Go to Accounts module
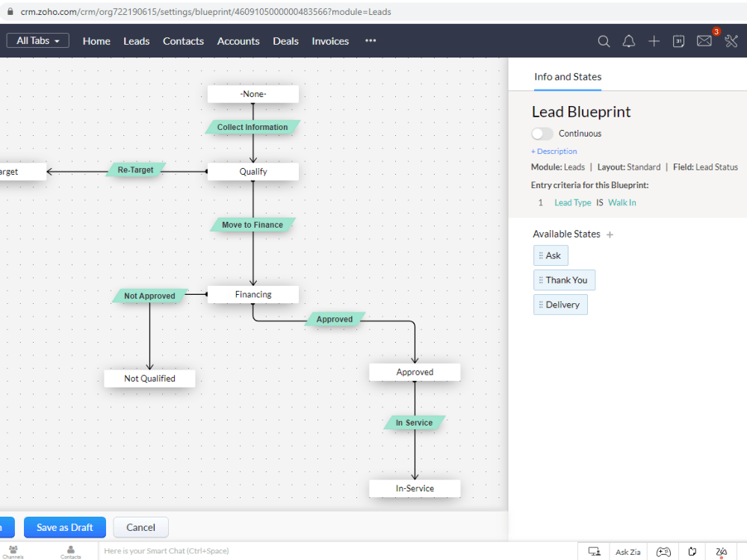Image resolution: width=747 pixels, height=560 pixels. click(238, 41)
